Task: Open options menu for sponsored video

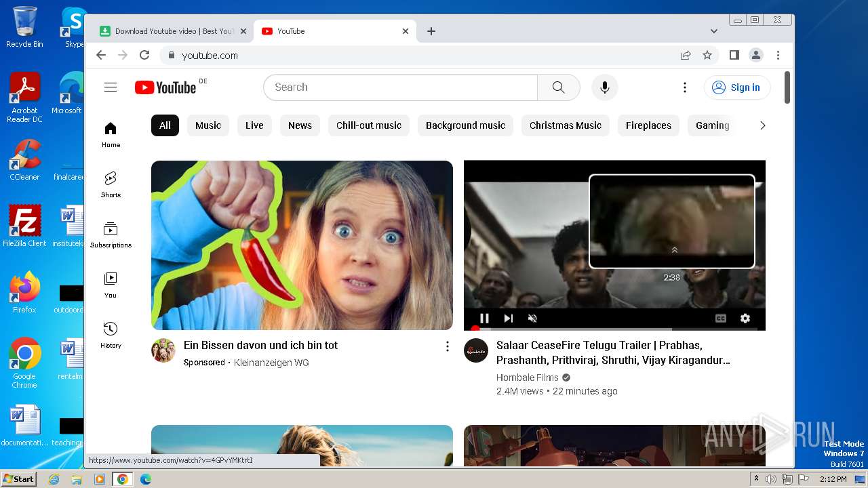Action: point(447,346)
